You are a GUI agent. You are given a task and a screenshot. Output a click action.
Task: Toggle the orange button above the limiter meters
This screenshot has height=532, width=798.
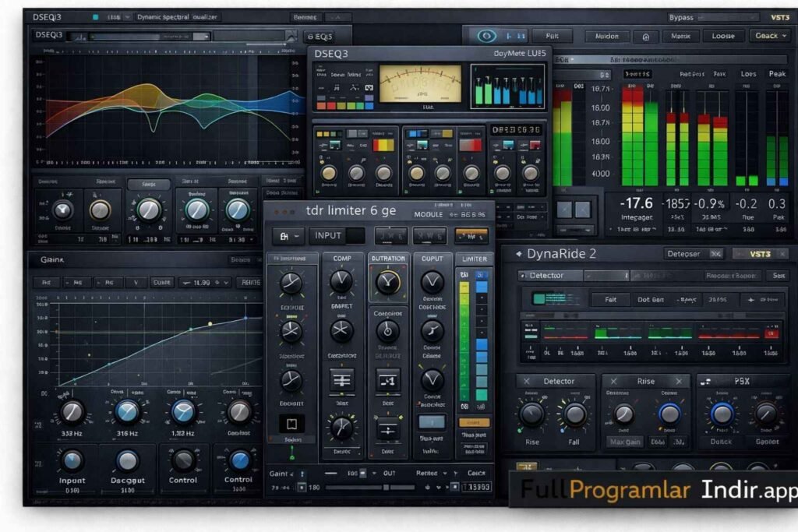click(x=471, y=235)
